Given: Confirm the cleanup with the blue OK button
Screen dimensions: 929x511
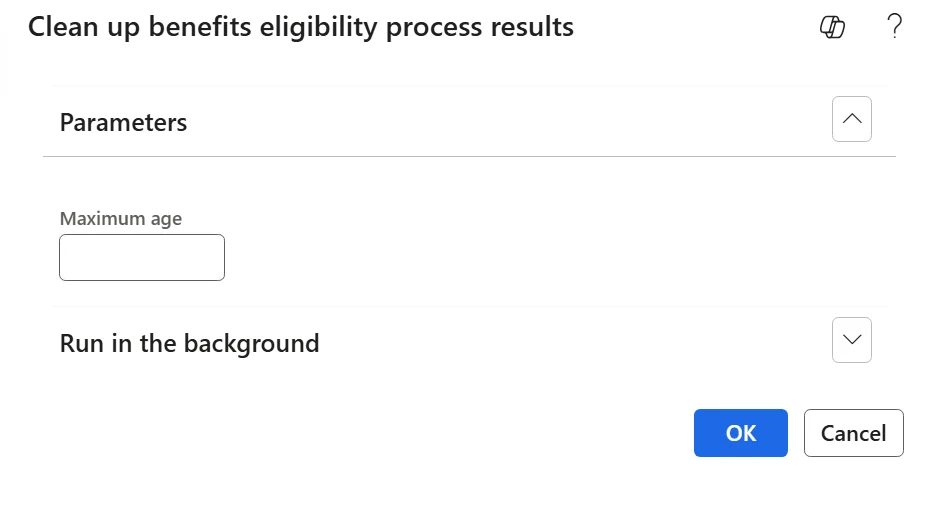Looking at the screenshot, I should (740, 433).
